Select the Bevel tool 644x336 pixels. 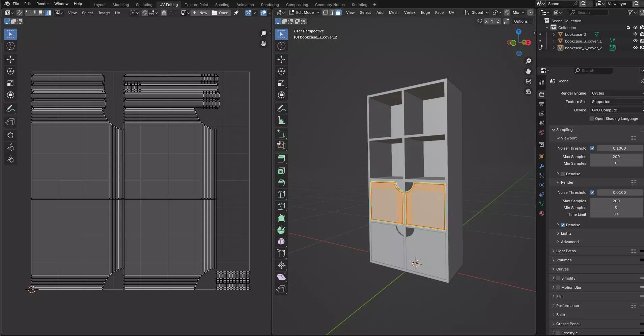pyautogui.click(x=281, y=183)
